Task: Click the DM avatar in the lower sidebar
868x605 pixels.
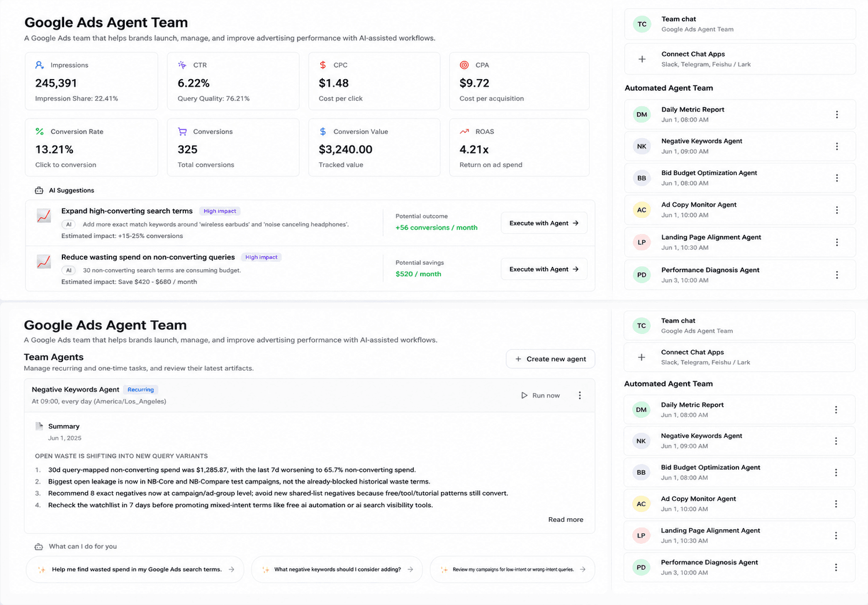Action: click(x=641, y=410)
